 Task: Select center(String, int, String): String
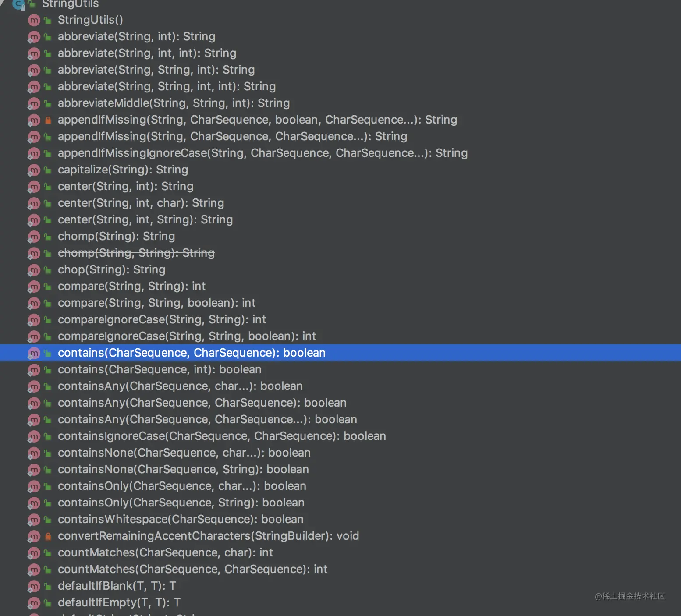pyautogui.click(x=145, y=219)
